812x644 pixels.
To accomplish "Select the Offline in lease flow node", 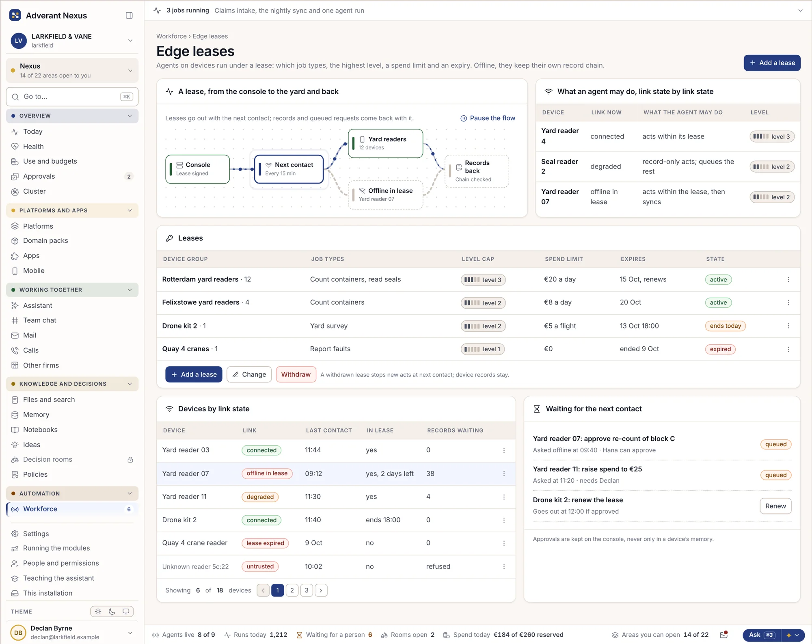I will [x=385, y=195].
